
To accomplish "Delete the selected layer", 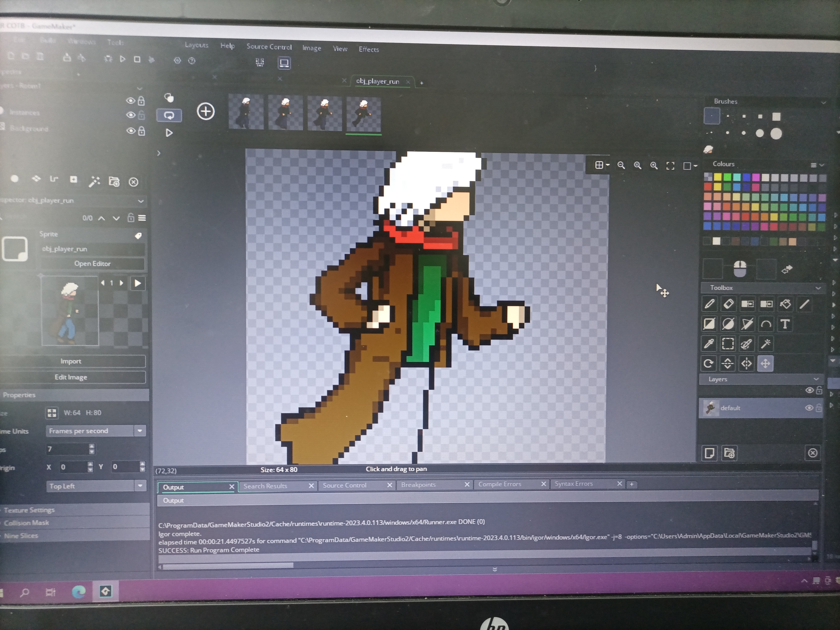I will coord(813,453).
